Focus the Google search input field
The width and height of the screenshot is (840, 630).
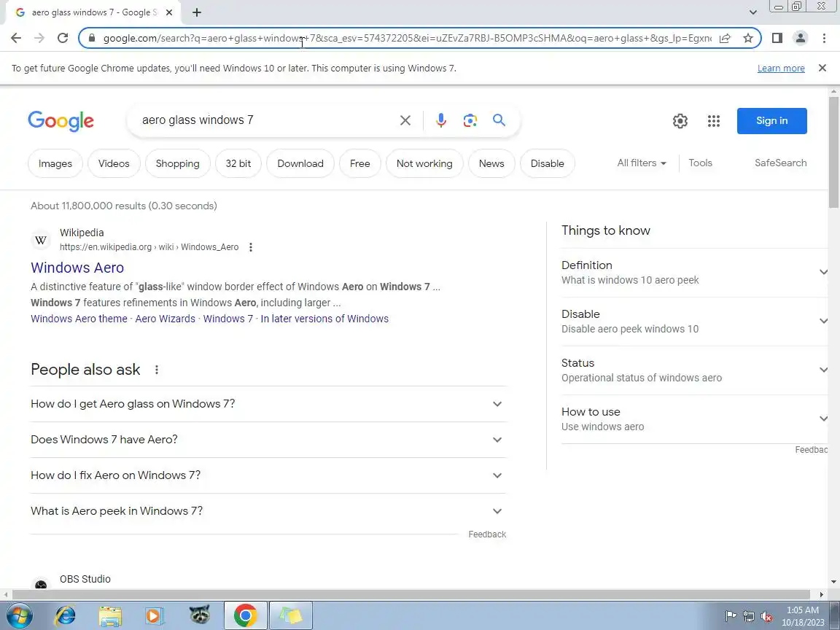click(x=267, y=120)
